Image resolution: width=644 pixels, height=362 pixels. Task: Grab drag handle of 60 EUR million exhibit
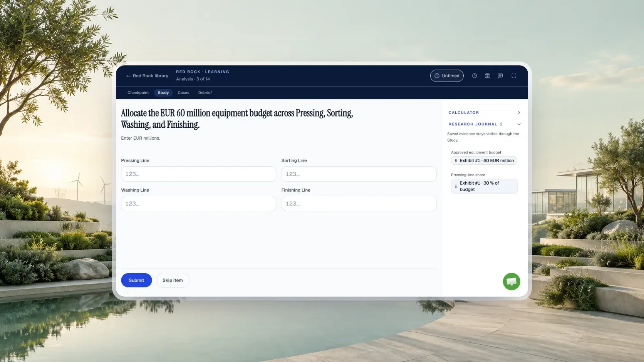[x=456, y=160]
